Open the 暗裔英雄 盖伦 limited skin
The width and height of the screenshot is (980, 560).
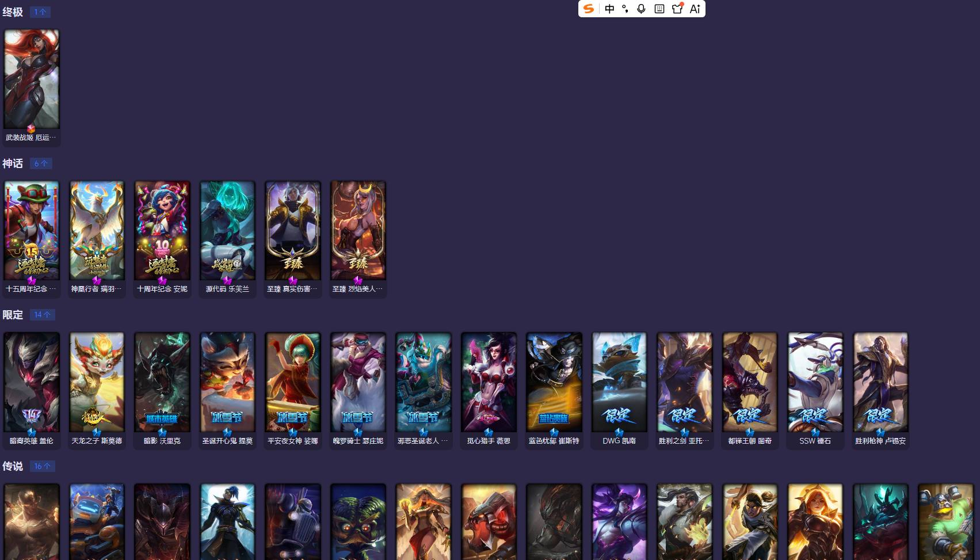click(x=32, y=390)
